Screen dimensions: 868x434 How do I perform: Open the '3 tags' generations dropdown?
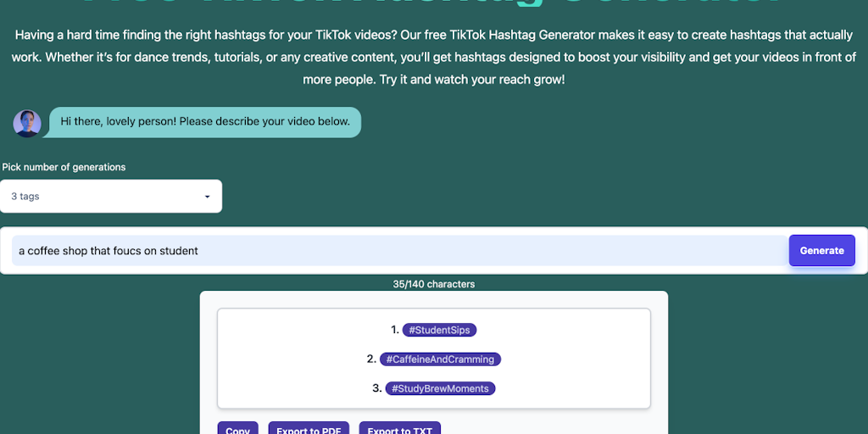[x=111, y=196]
